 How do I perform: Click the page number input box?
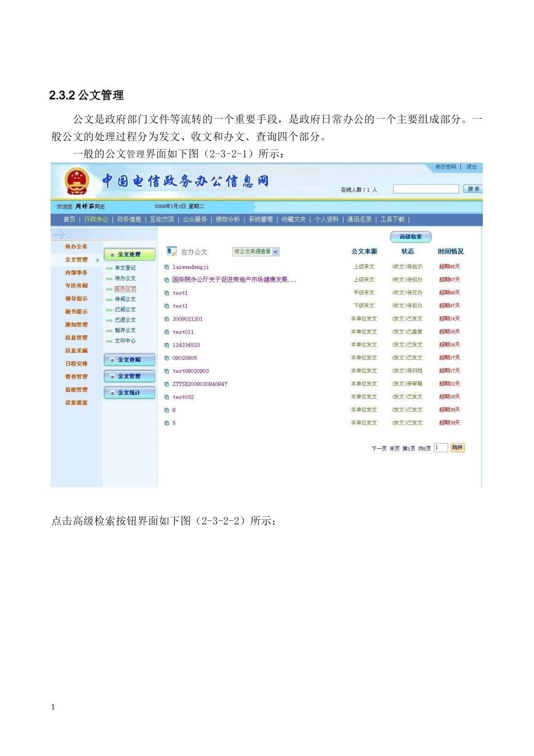(441, 448)
